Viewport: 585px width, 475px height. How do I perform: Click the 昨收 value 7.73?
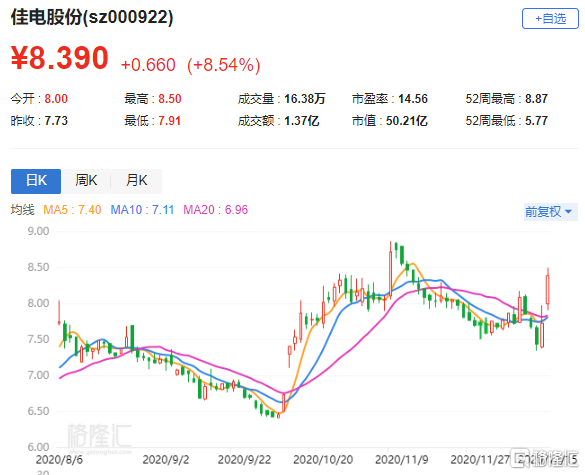click(x=56, y=121)
